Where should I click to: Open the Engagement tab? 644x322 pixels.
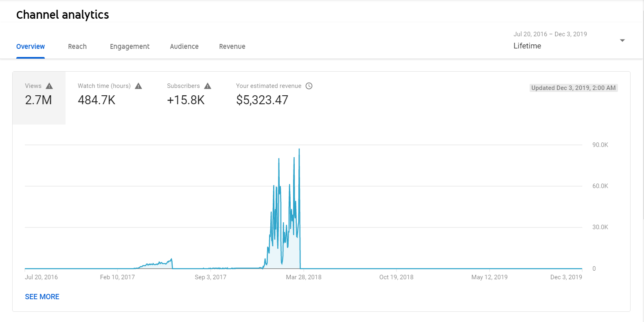pos(129,46)
